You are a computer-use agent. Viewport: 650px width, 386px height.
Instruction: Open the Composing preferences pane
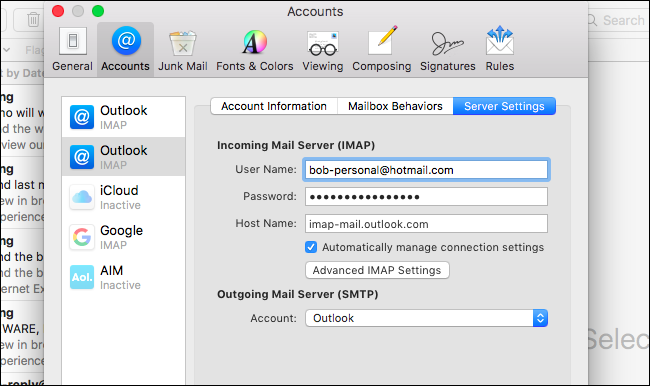coord(381,49)
